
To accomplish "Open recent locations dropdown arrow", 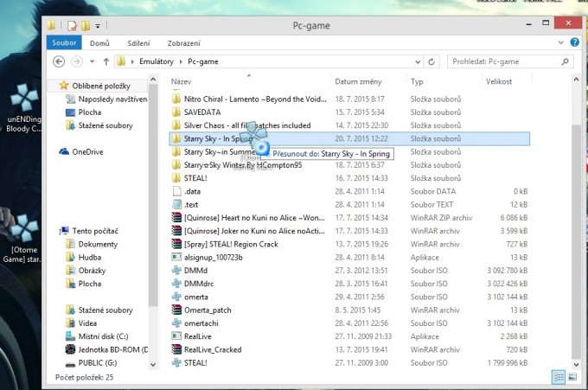I will 92,61.
